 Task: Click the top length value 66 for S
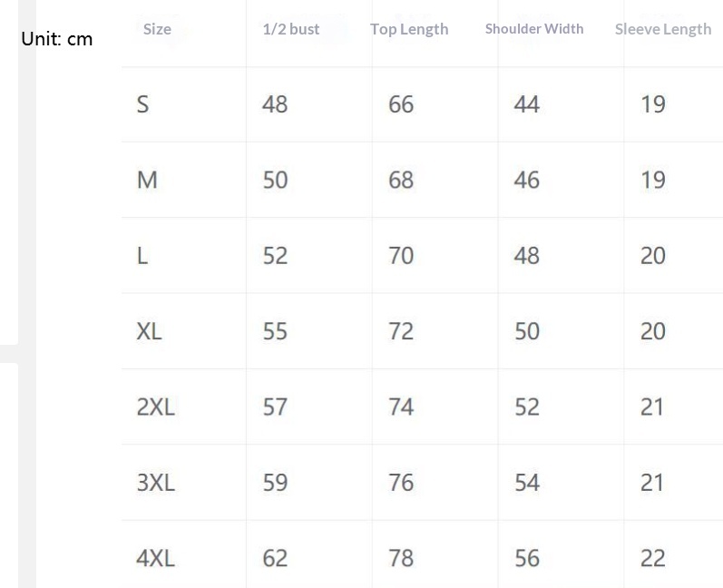coord(401,104)
